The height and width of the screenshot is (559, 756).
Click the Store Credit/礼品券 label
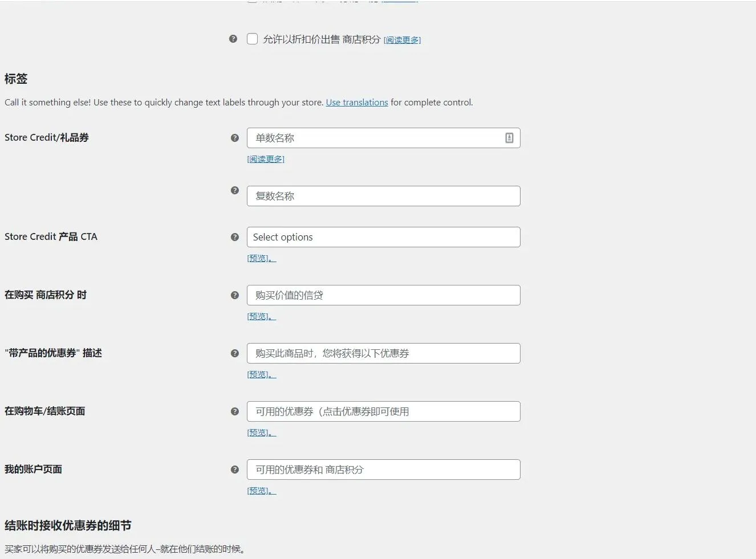coord(47,137)
